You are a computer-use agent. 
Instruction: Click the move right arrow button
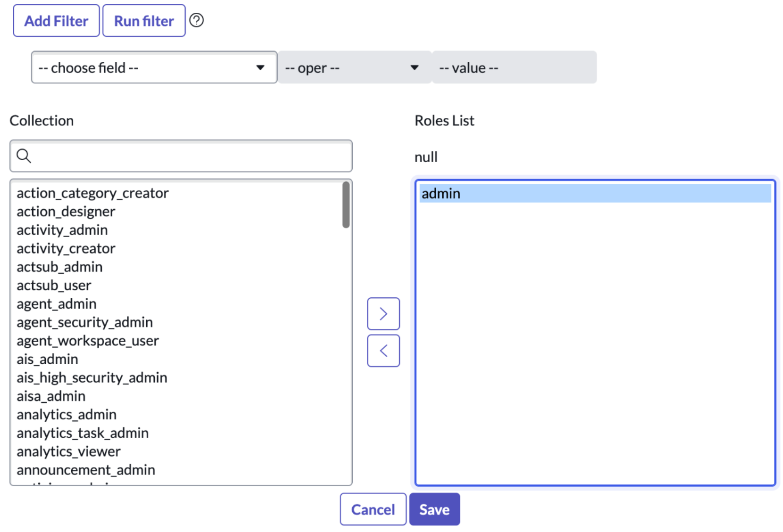pyautogui.click(x=383, y=314)
